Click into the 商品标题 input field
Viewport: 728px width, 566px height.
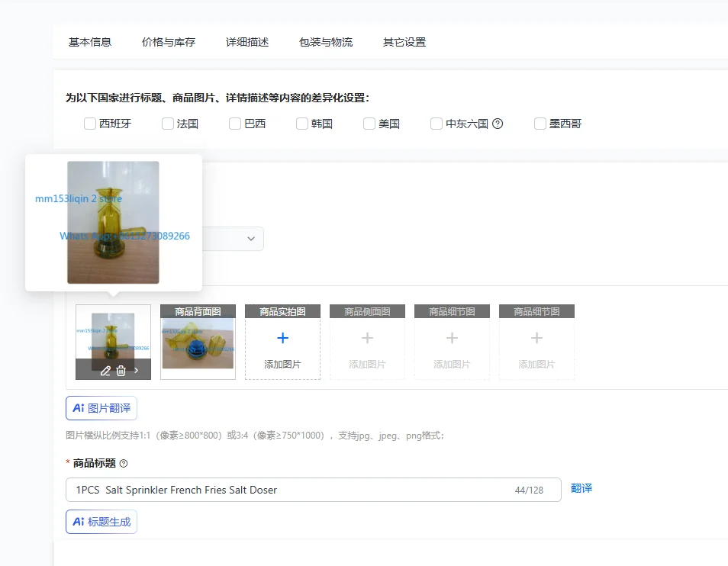314,490
